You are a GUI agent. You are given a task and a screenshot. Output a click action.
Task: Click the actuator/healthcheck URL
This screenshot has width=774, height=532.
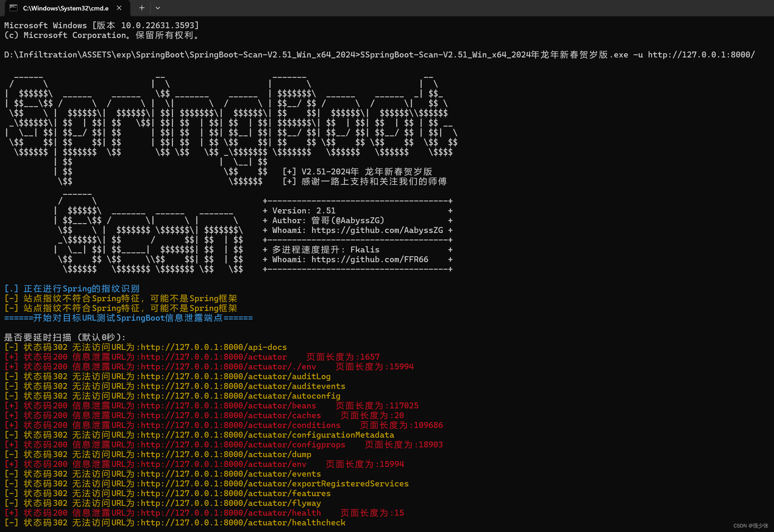pyautogui.click(x=243, y=523)
